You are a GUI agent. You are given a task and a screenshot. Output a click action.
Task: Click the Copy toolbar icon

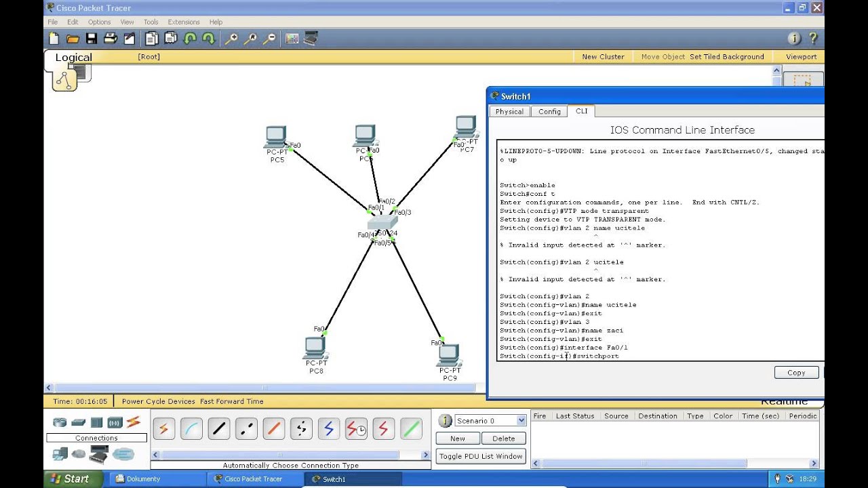(x=152, y=39)
